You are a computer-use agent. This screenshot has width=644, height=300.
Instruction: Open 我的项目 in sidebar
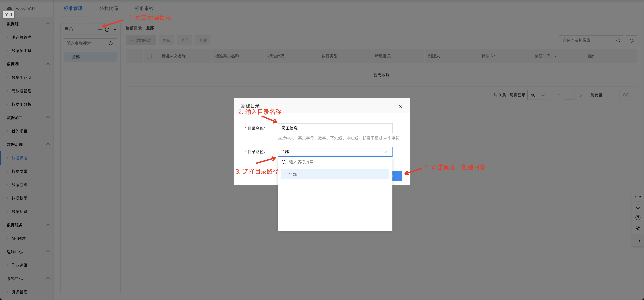(19, 131)
